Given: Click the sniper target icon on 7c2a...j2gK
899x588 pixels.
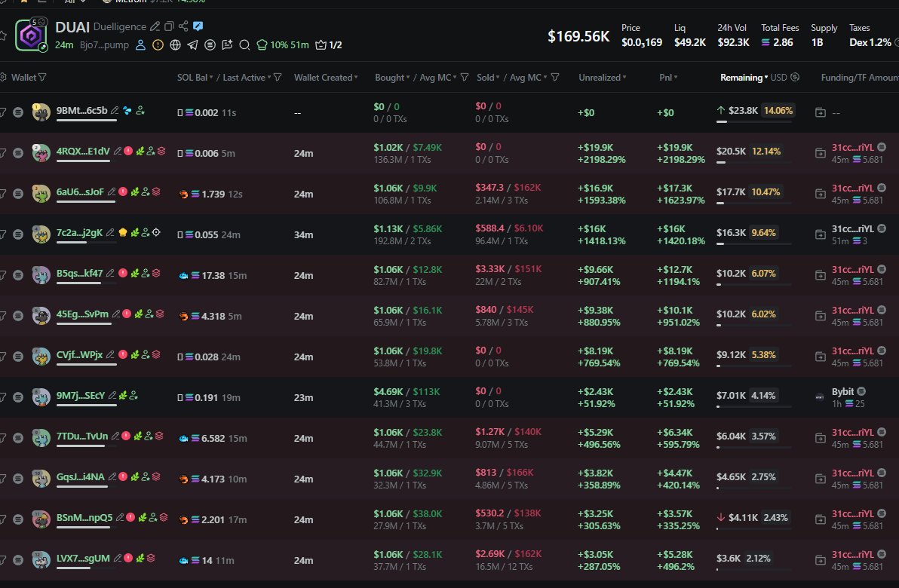Looking at the screenshot, I should point(156,232).
